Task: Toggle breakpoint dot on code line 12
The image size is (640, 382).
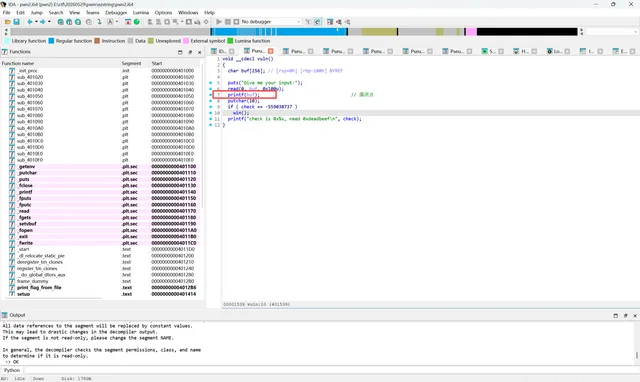Action: pos(211,125)
